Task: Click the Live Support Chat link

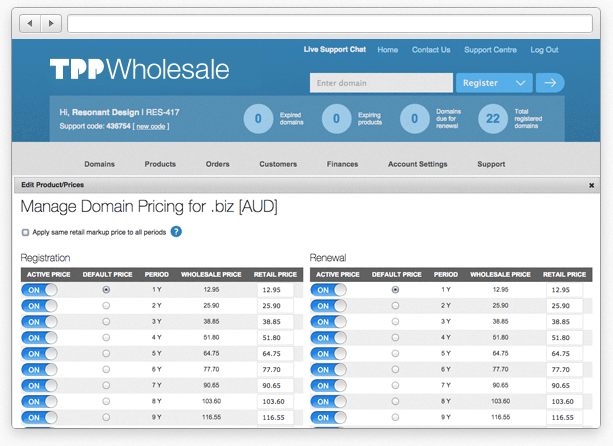Action: pos(334,50)
